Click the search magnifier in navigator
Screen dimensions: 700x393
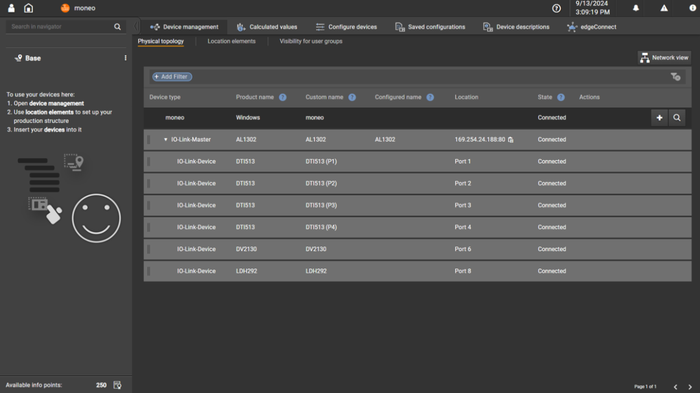117,27
